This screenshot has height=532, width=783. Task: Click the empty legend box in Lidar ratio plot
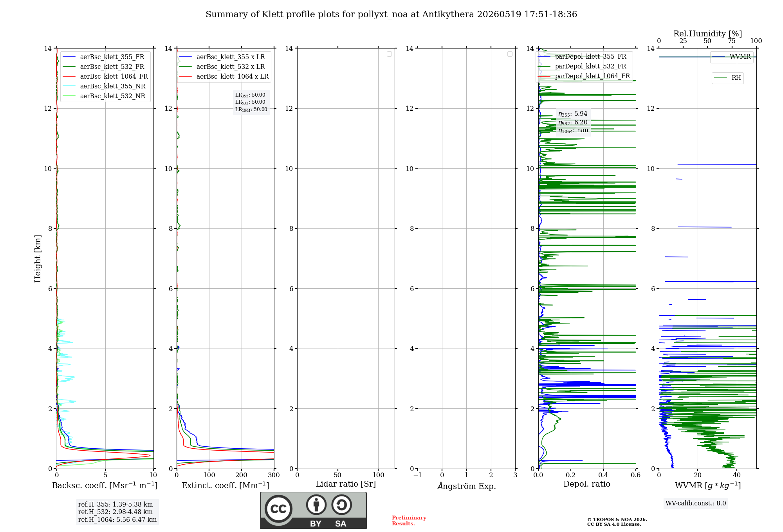(x=389, y=54)
